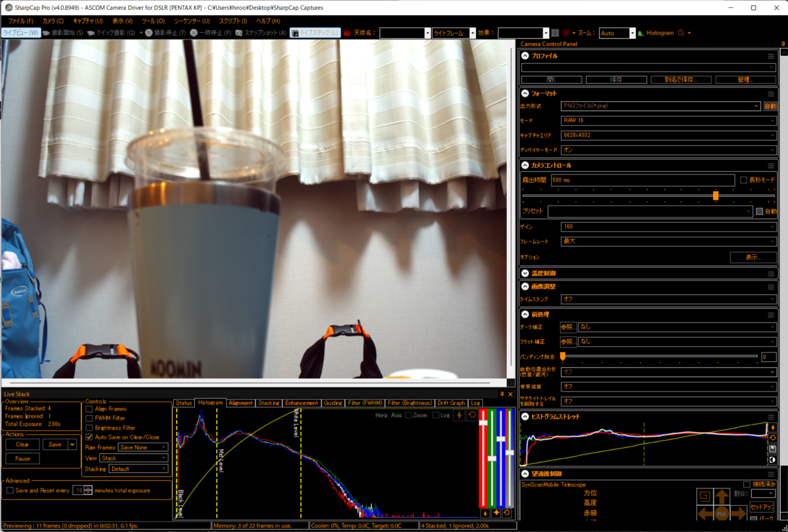Click the Clear button in Live Stack actions
The width and height of the screenshot is (788, 532).
(x=22, y=444)
